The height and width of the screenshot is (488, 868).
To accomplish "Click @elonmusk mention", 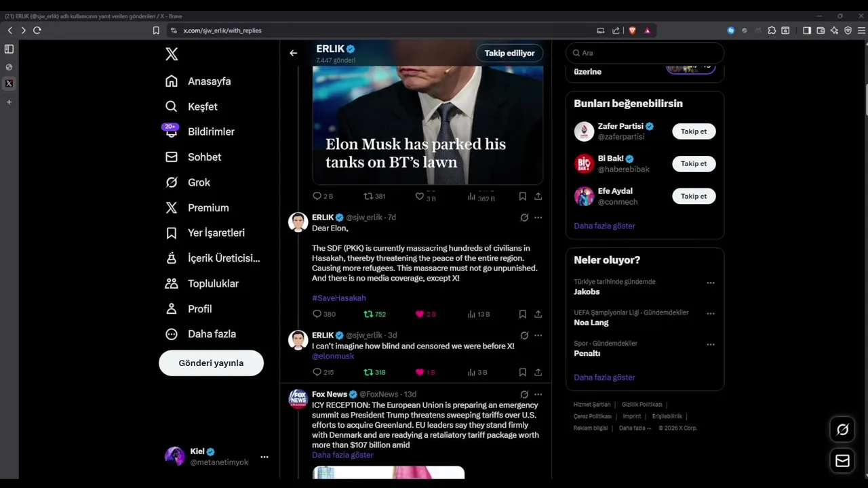I will click(333, 357).
